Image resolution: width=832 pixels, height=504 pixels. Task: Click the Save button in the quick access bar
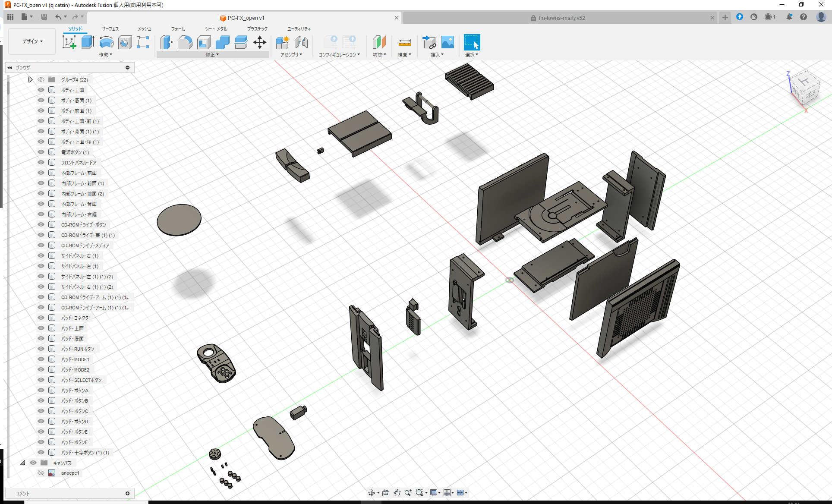[x=44, y=16]
